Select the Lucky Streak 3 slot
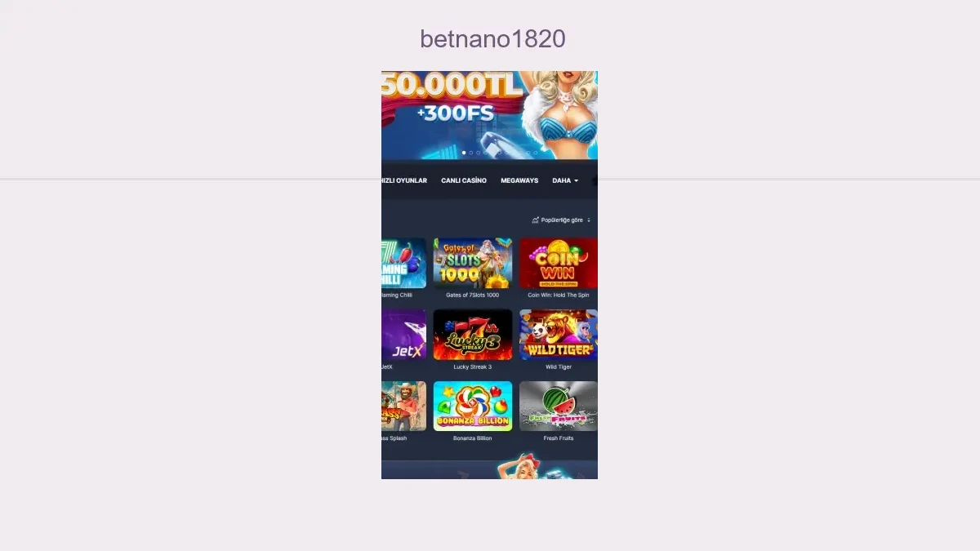980x551 pixels. pos(473,335)
